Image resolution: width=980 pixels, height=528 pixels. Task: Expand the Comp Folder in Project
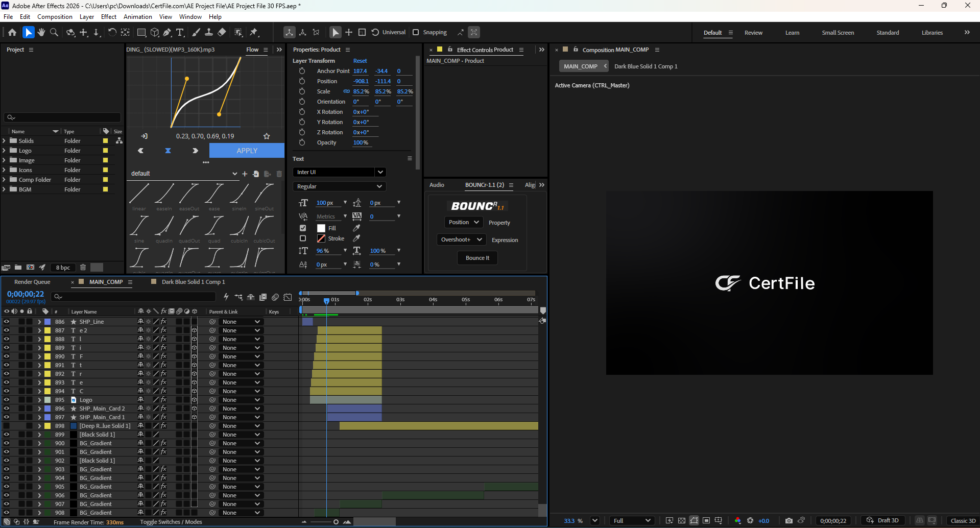coord(4,180)
